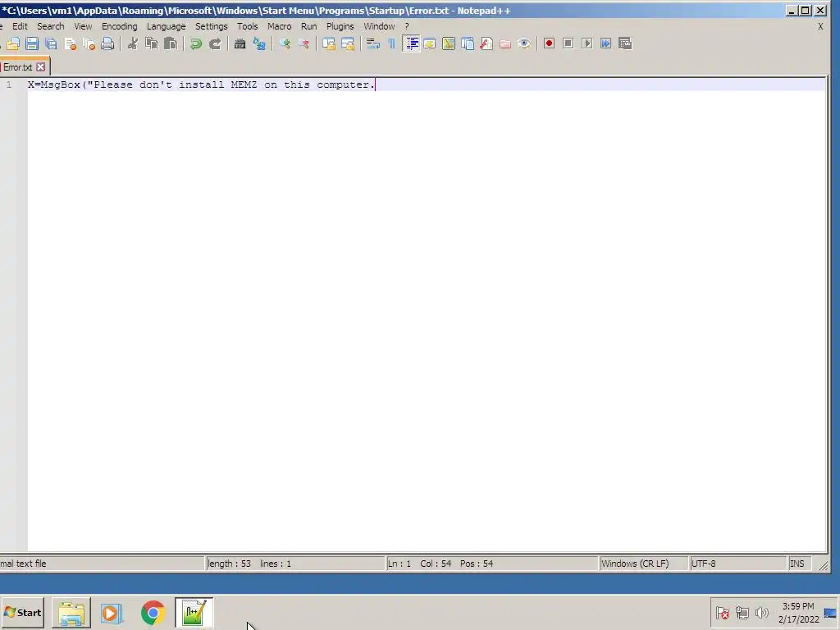Close the current document via toolbar icon
The height and width of the screenshot is (630, 840).
pyautogui.click(x=71, y=44)
